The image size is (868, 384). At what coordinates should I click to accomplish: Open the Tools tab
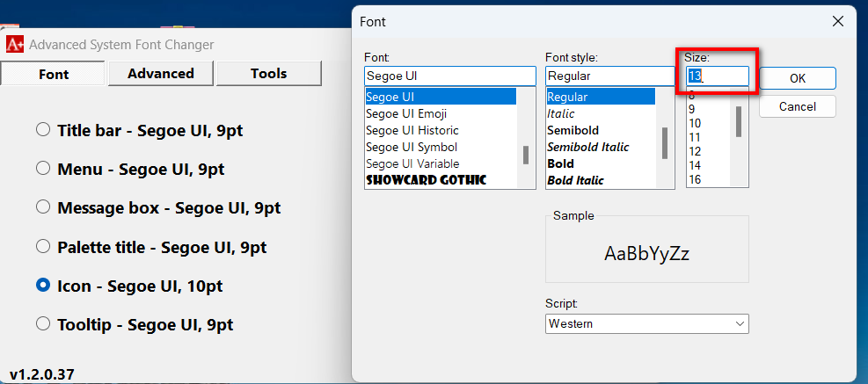pyautogui.click(x=268, y=74)
